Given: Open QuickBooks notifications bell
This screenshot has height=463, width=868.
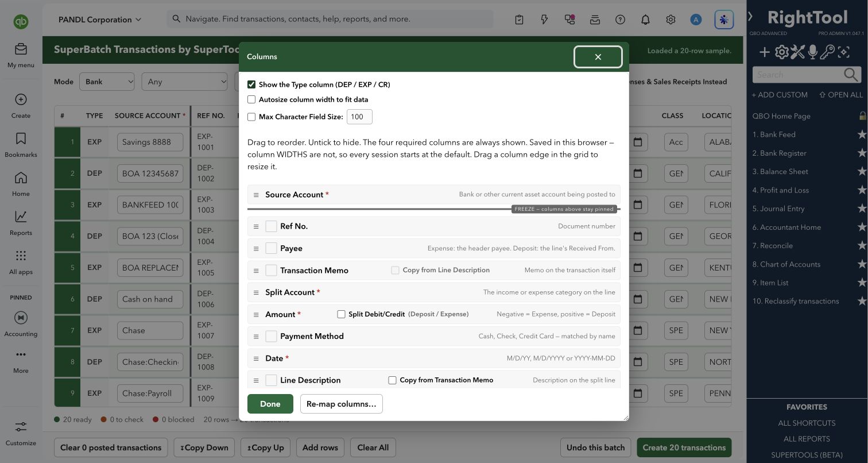Looking at the screenshot, I should [x=645, y=20].
